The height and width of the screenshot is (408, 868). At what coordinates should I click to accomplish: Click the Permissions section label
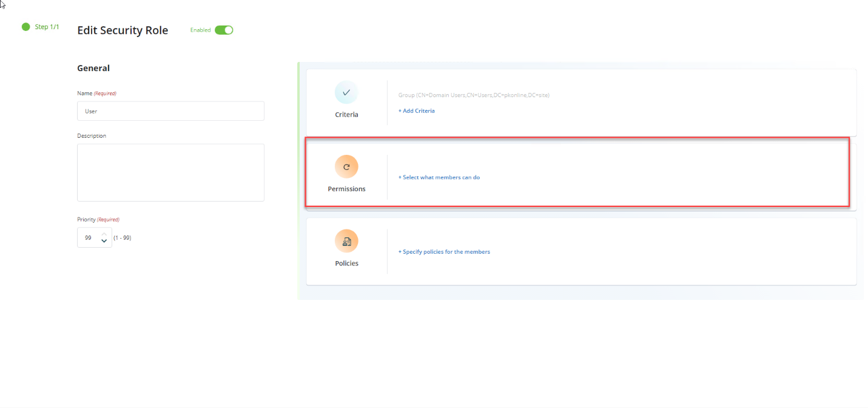click(346, 189)
